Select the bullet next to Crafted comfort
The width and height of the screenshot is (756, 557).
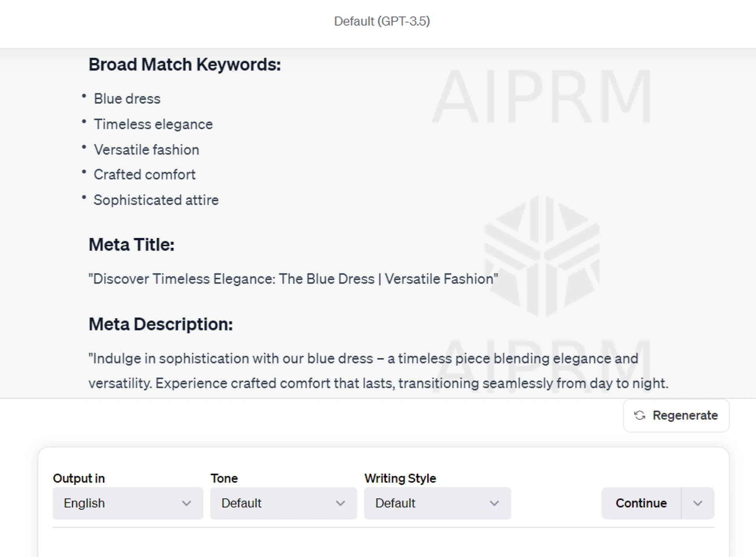point(84,172)
